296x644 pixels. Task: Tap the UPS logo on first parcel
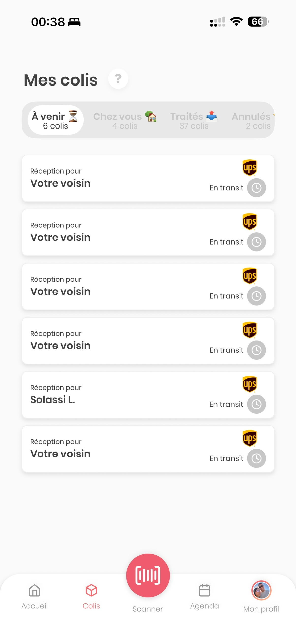click(249, 168)
